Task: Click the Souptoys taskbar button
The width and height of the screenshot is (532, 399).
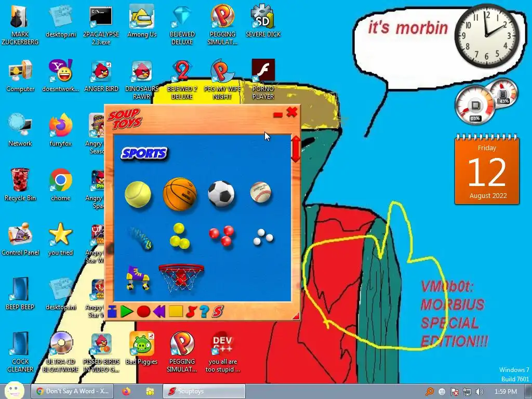Action: (x=204, y=391)
